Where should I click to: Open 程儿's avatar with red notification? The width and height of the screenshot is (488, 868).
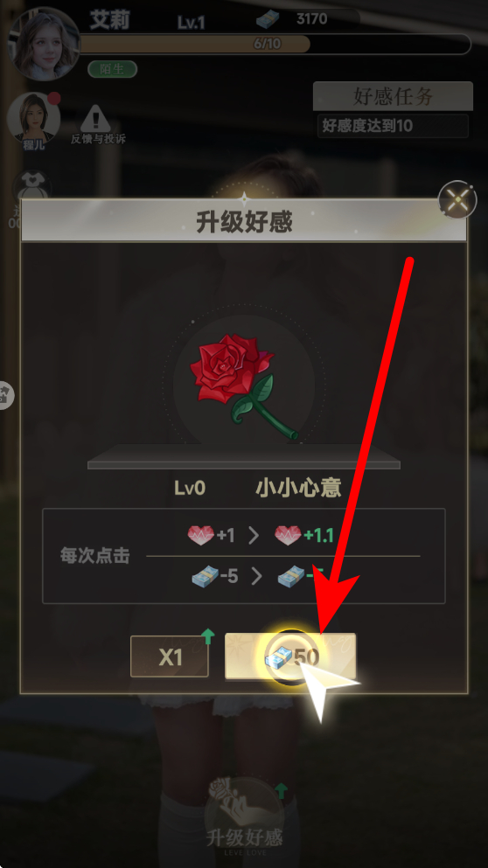pos(34,119)
